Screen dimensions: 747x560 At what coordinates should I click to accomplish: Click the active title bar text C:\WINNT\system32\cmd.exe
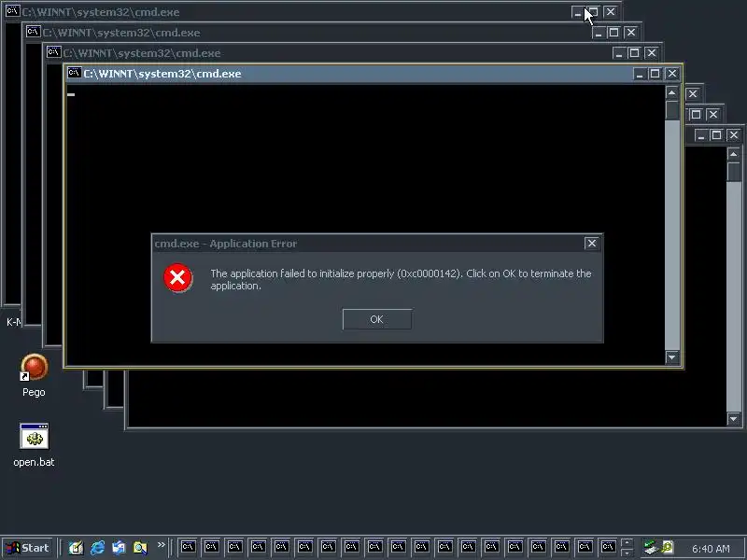(x=162, y=74)
